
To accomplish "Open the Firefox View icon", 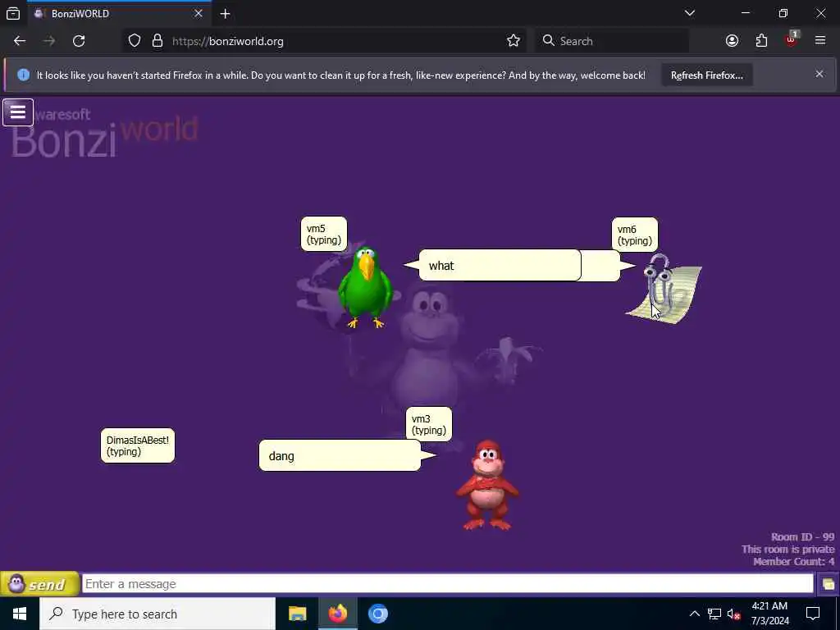I will (13, 13).
